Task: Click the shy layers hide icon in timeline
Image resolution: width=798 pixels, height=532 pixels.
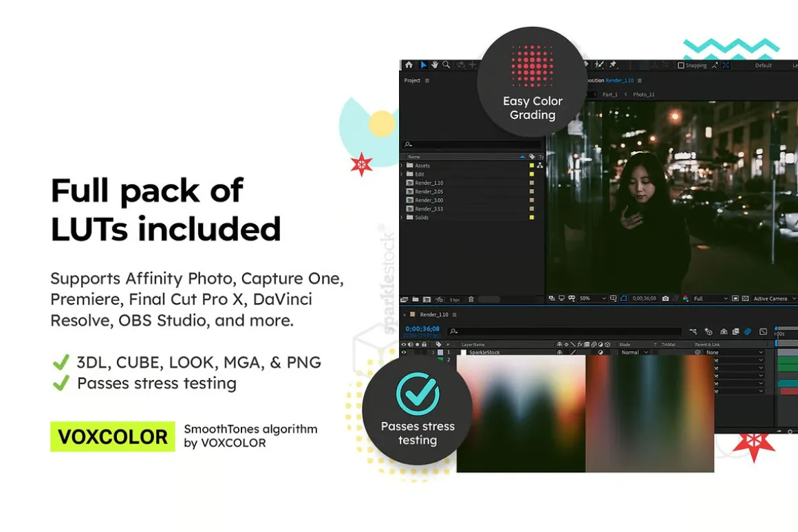Action: (x=724, y=331)
